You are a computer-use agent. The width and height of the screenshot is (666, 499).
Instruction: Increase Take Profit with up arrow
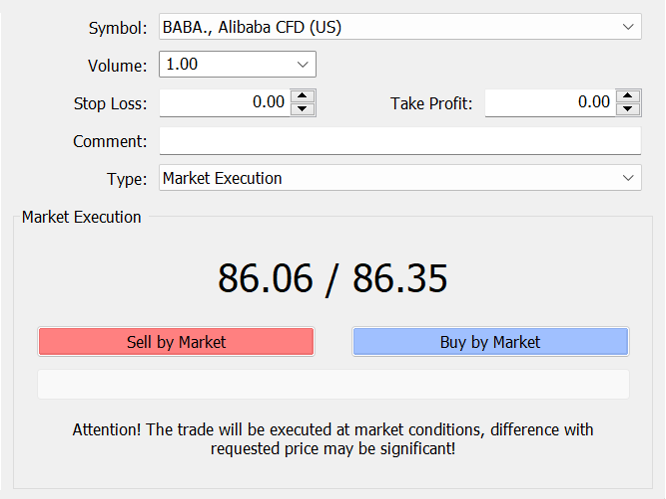(x=627, y=96)
